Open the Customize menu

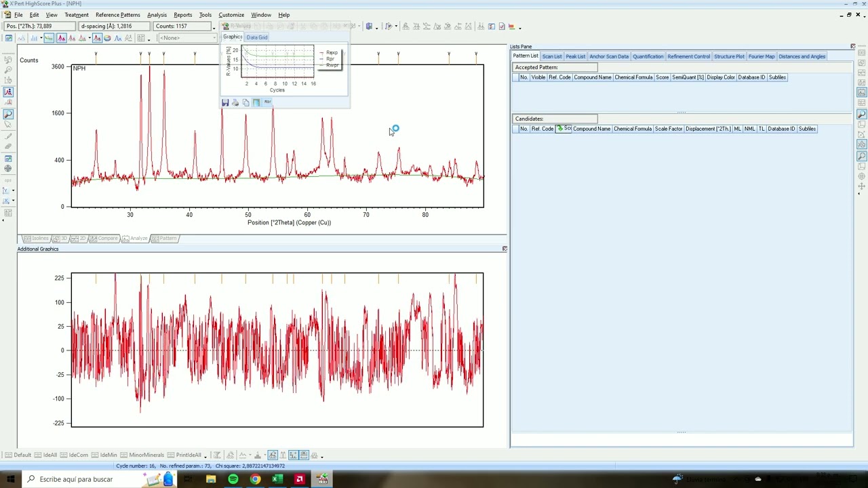[x=231, y=15]
